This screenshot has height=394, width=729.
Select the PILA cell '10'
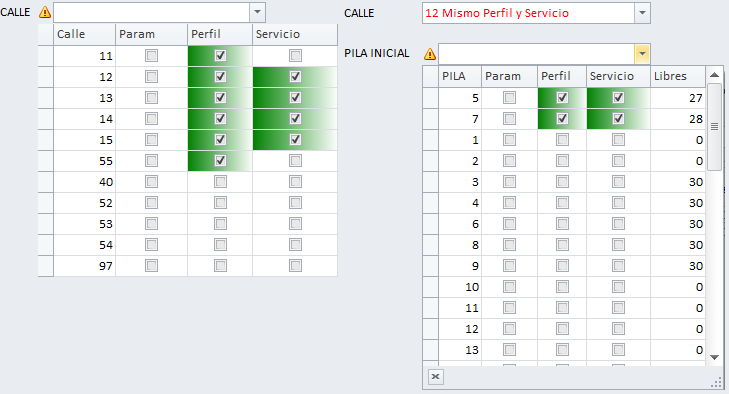(x=460, y=287)
